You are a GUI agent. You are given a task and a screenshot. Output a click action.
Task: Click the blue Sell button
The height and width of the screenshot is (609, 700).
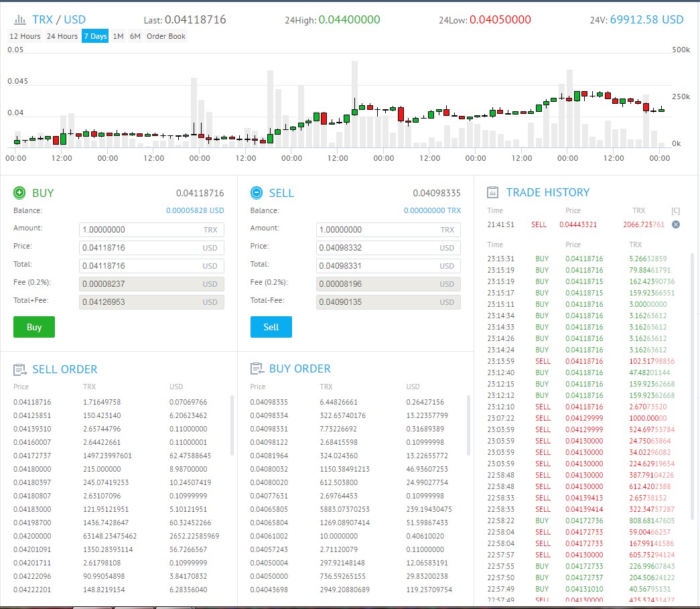point(271,327)
